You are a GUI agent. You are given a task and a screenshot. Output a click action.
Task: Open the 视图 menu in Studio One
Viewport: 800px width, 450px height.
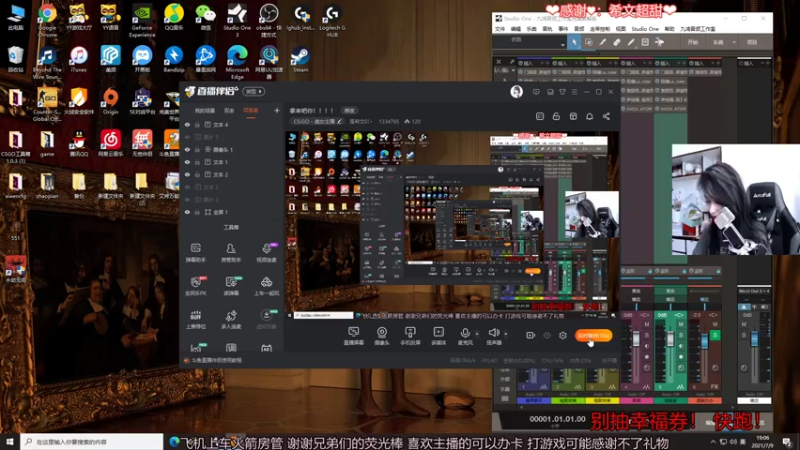point(620,29)
